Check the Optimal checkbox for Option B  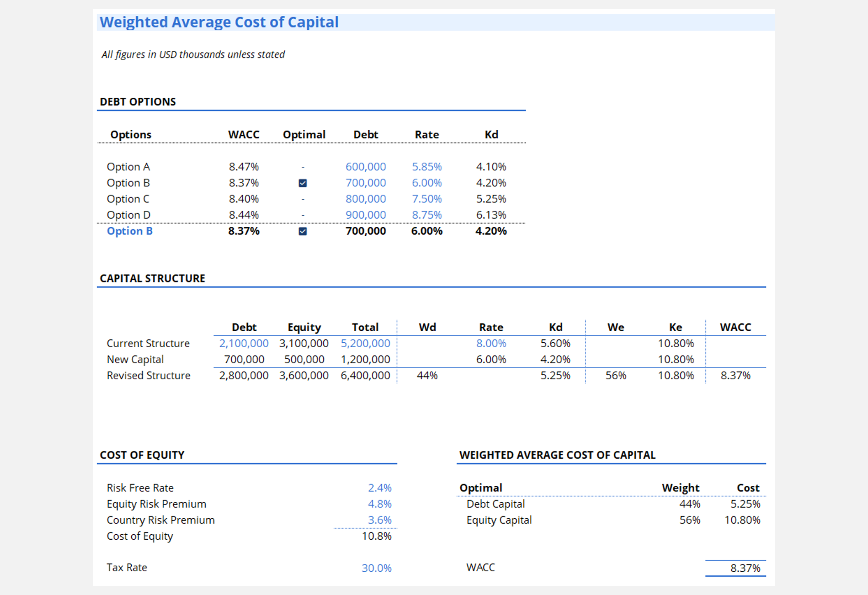(303, 183)
